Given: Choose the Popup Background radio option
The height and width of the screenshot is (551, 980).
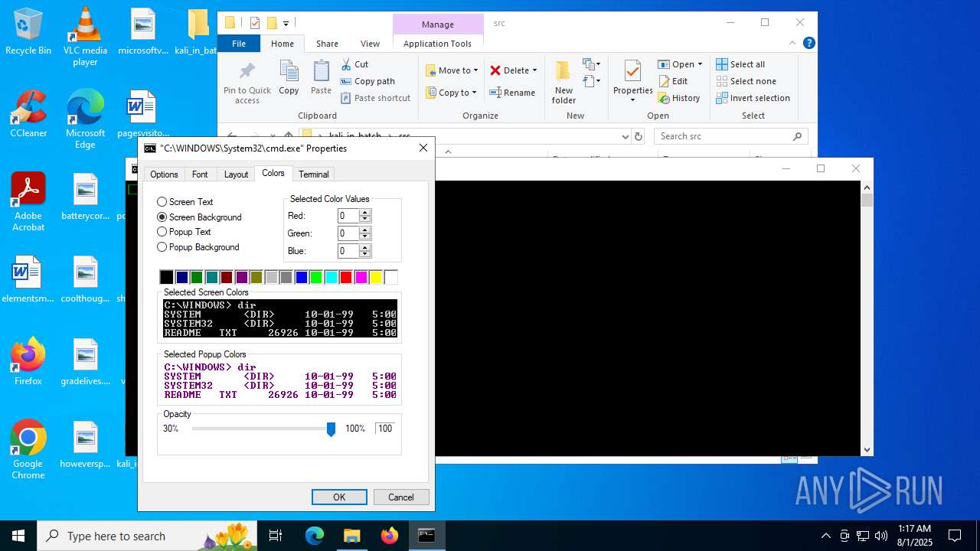Looking at the screenshot, I should pos(198,247).
